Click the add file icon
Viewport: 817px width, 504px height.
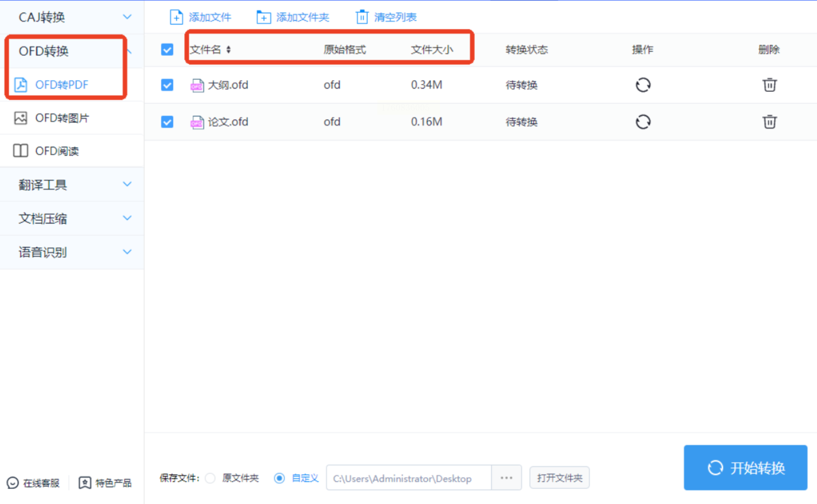point(176,17)
